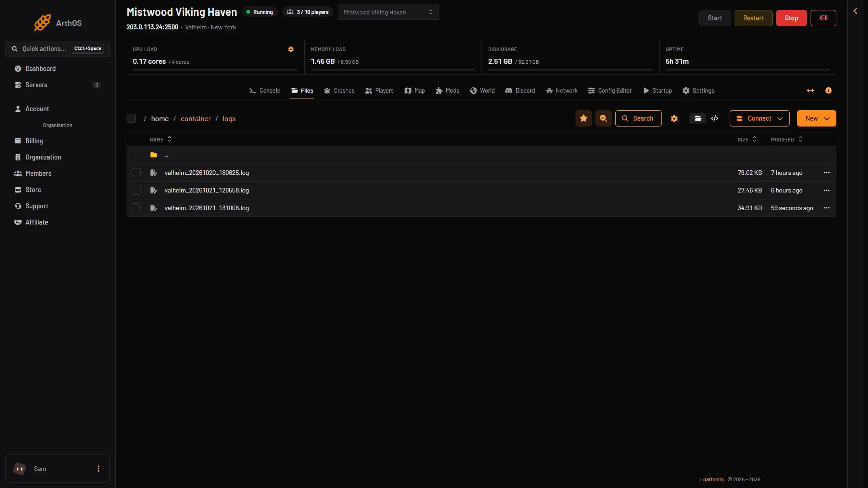Sort files by the Name column
Screen dimensions: 868x488
click(x=160, y=140)
